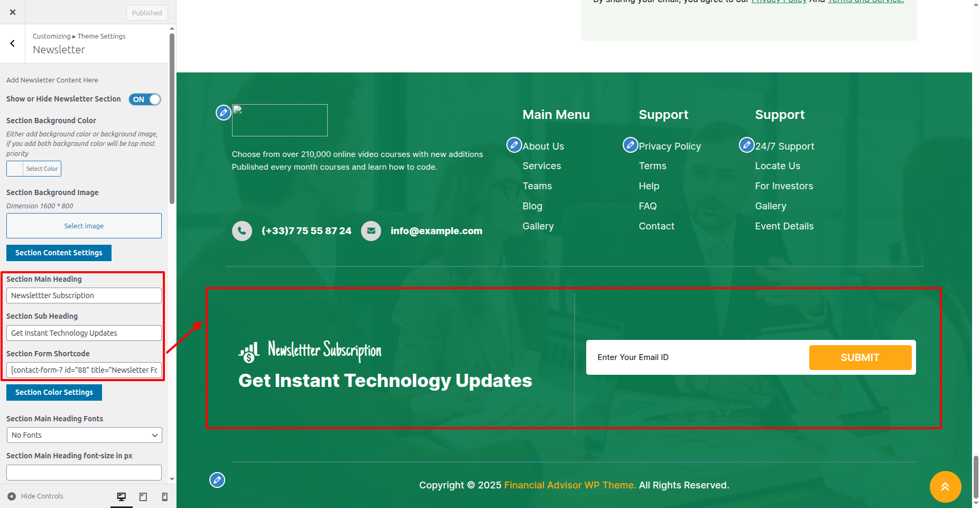Image resolution: width=980 pixels, height=508 pixels.
Task: Open the Section Main Heading Fonts dropdown
Action: [x=84, y=435]
